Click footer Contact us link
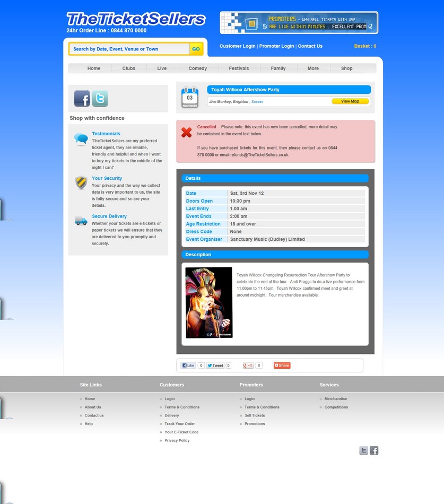Viewport: 444px width, 504px height. pos(94,415)
